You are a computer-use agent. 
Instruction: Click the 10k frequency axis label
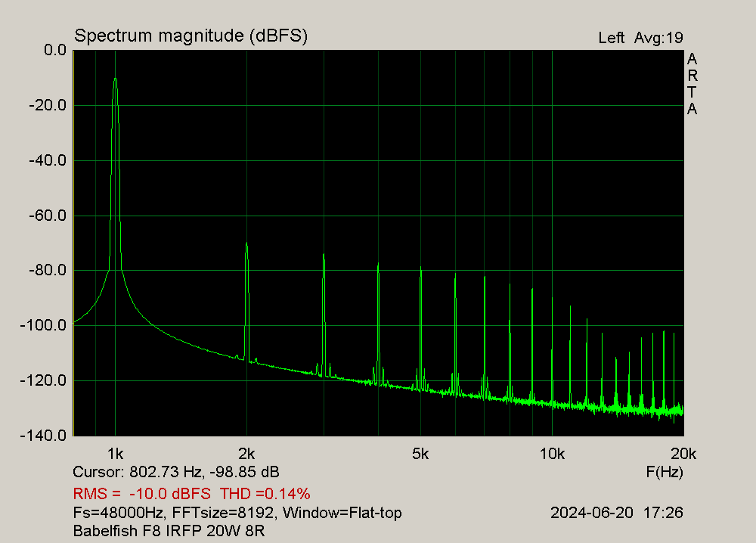pos(552,454)
